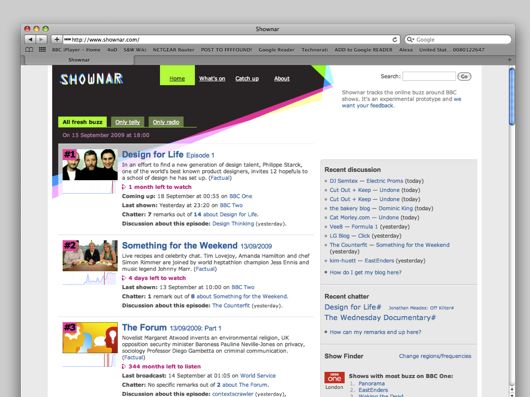Click the add bookmark plus button
This screenshot has height=397, width=530.
click(x=56, y=40)
